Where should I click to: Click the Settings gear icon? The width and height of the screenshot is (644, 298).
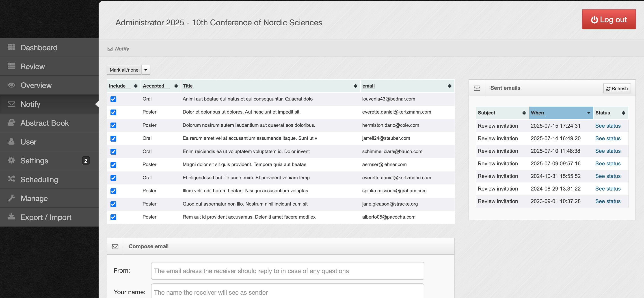pos(11,160)
